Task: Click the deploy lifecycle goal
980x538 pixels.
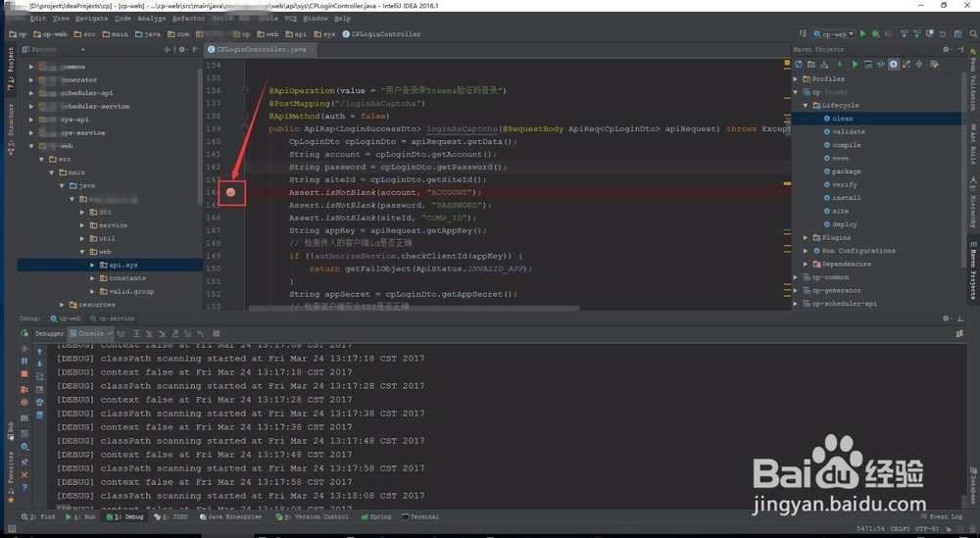Action: (x=845, y=224)
